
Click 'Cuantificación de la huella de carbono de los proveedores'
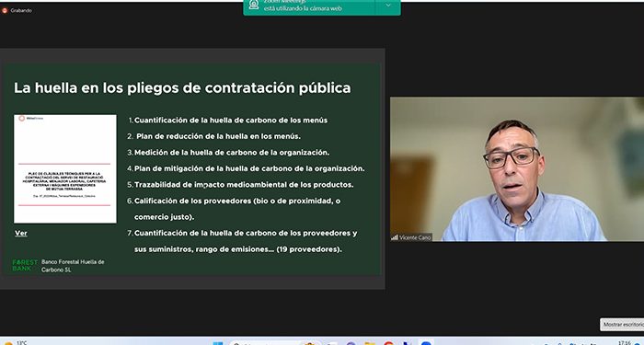click(246, 233)
